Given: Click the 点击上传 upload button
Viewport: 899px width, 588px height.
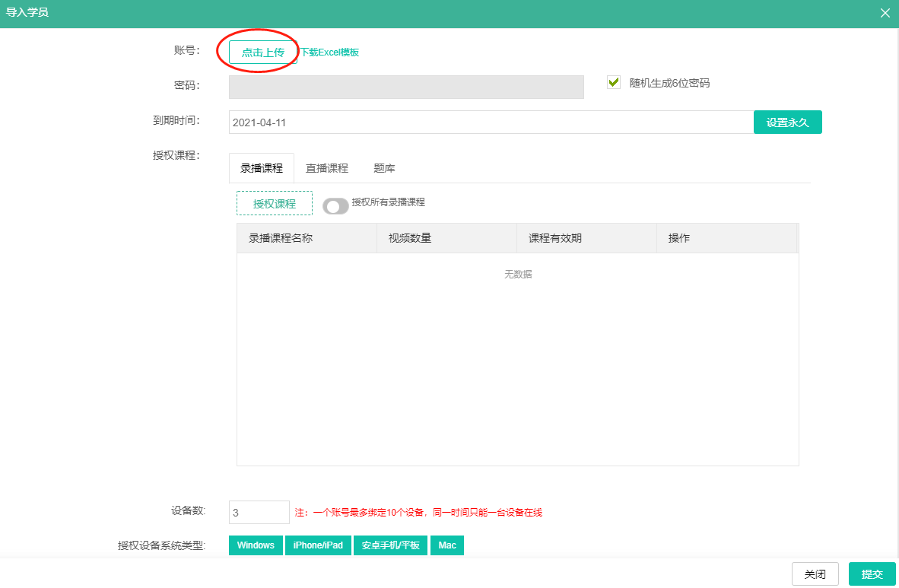Looking at the screenshot, I should pos(262,52).
